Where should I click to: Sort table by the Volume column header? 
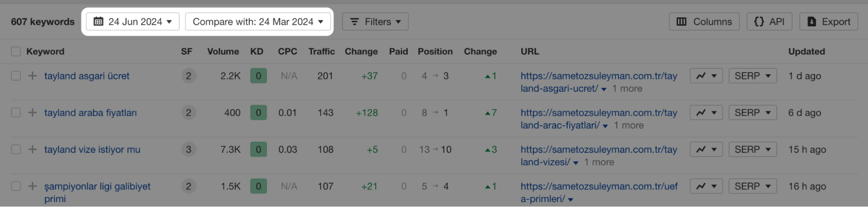coord(223,51)
